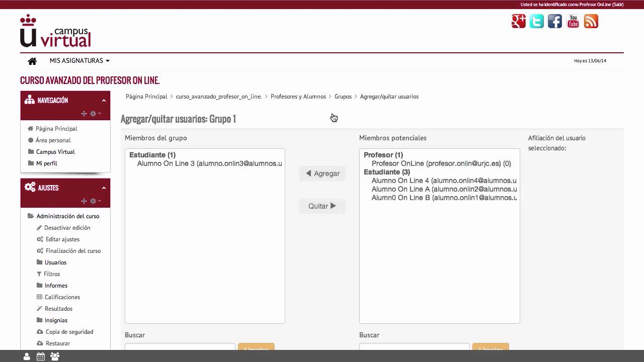The image size is (644, 362).
Task: Open Copia de seguridad link
Action: [x=69, y=332]
